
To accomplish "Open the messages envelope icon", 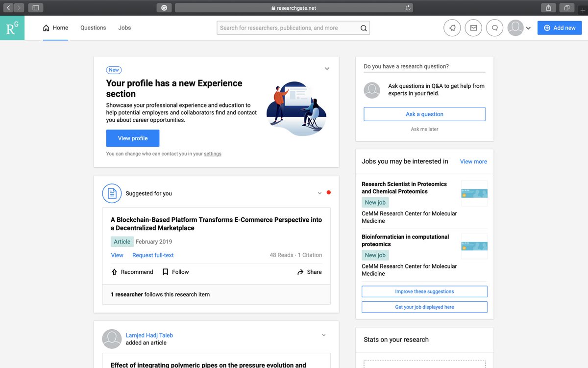I will coord(473,28).
